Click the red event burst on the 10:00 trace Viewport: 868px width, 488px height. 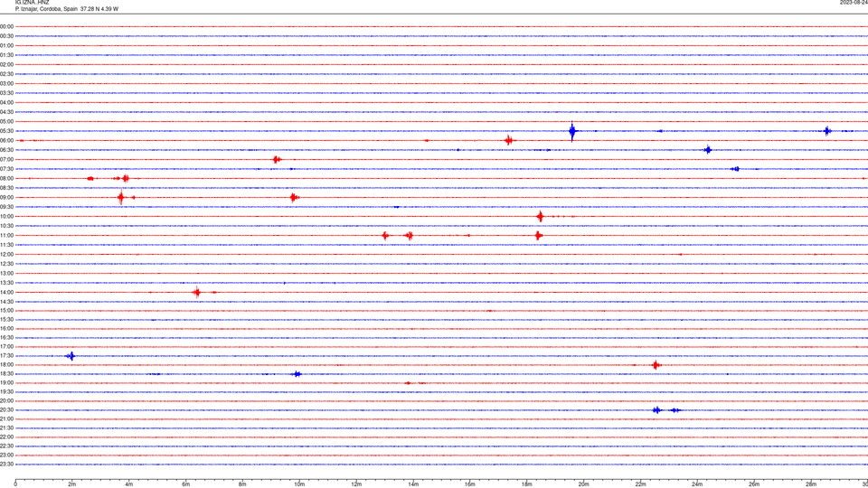tap(541, 216)
